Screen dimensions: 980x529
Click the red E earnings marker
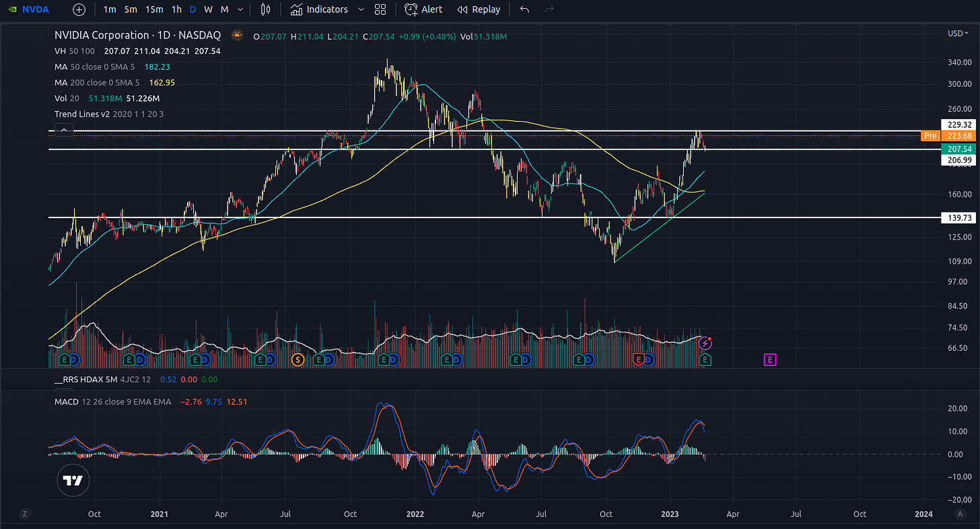tap(639, 360)
